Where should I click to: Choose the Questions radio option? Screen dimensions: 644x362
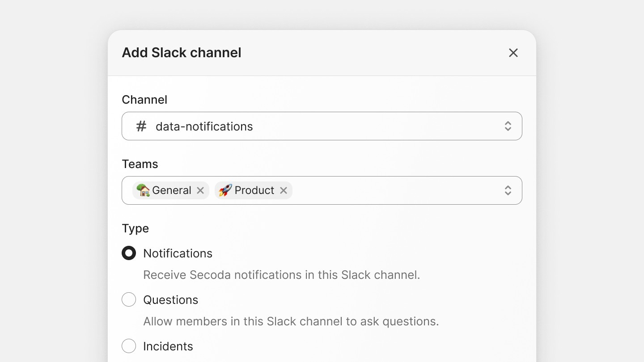(129, 299)
